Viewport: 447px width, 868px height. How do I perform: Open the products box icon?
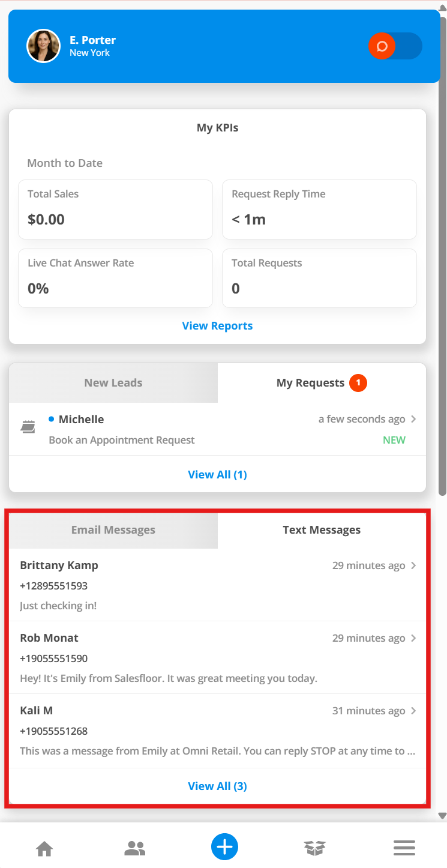314,848
